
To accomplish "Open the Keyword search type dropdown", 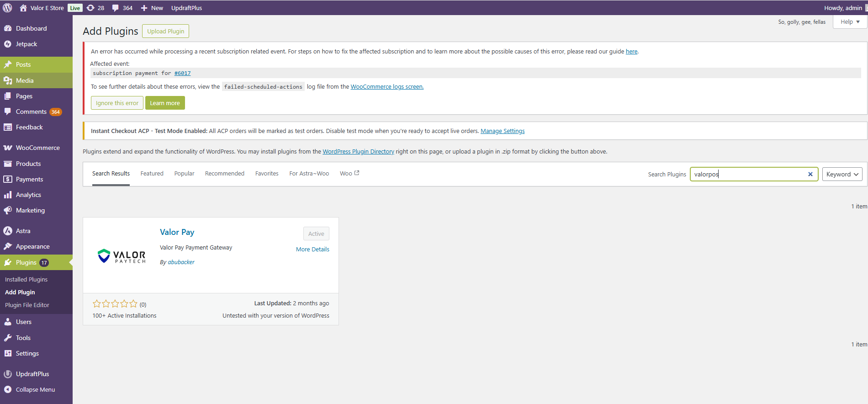I will tap(842, 174).
